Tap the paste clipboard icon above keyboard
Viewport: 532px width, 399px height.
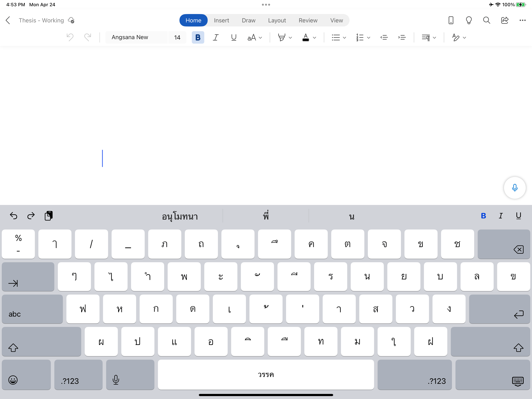pos(48,216)
